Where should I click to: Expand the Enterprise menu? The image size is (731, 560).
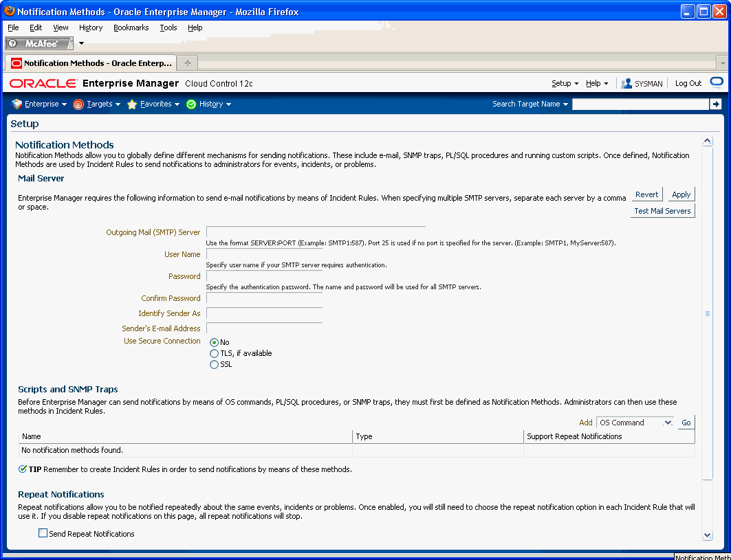point(45,104)
